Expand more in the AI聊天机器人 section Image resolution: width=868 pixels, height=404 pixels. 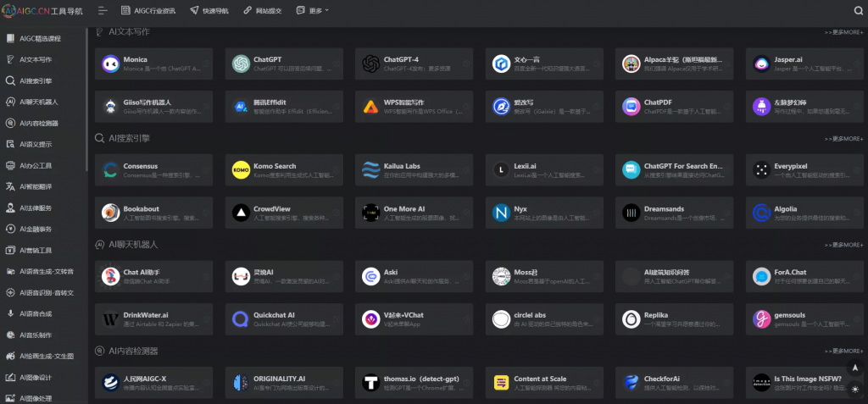[843, 246]
